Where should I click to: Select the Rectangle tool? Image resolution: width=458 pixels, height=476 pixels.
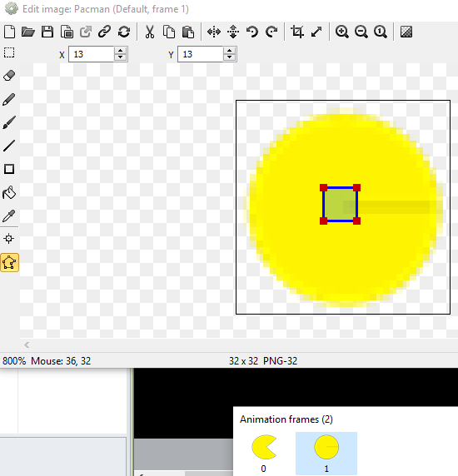[9, 169]
